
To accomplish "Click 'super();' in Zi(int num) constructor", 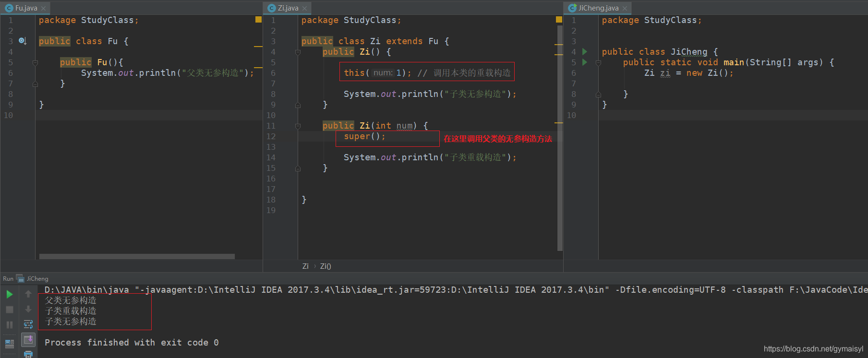I will click(364, 136).
